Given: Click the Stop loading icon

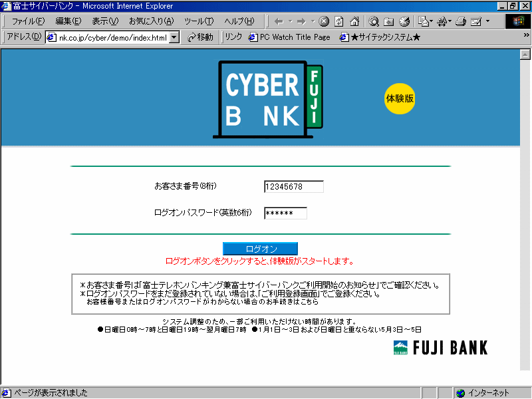Looking at the screenshot, I should (x=324, y=22).
